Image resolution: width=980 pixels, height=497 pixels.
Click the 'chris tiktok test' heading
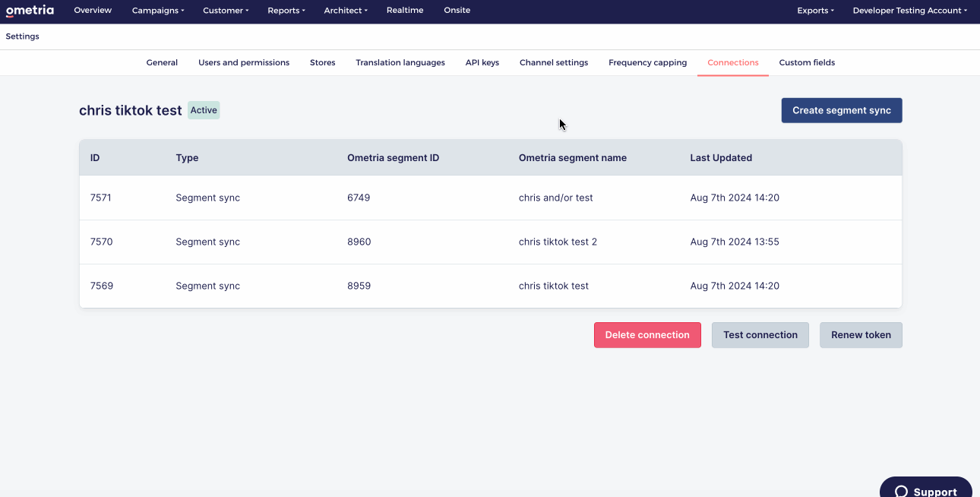coord(131,110)
